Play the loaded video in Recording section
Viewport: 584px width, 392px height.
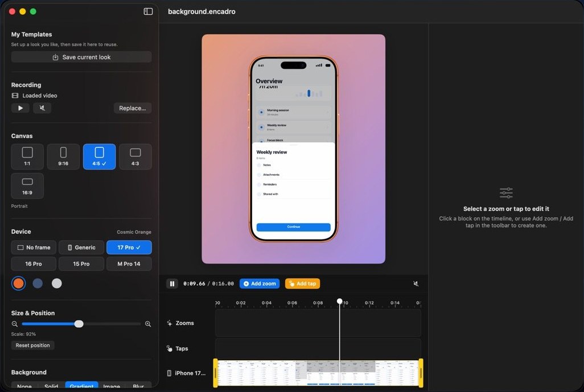click(20, 108)
